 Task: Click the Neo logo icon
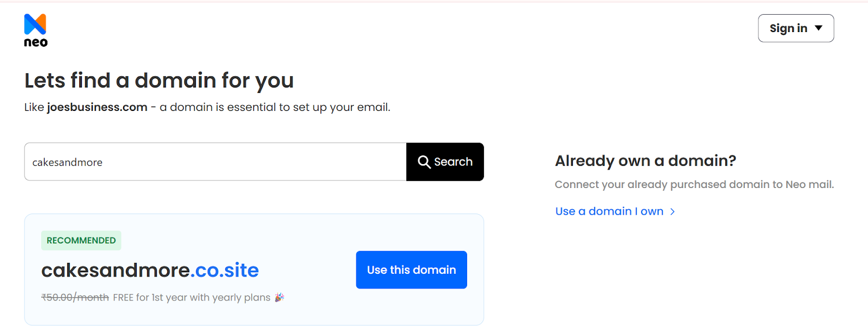click(35, 24)
